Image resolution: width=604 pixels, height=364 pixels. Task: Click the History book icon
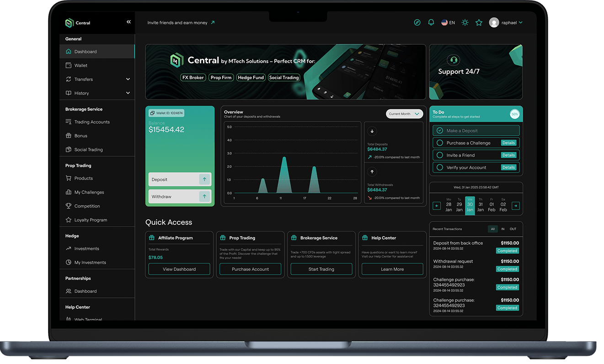coord(69,93)
